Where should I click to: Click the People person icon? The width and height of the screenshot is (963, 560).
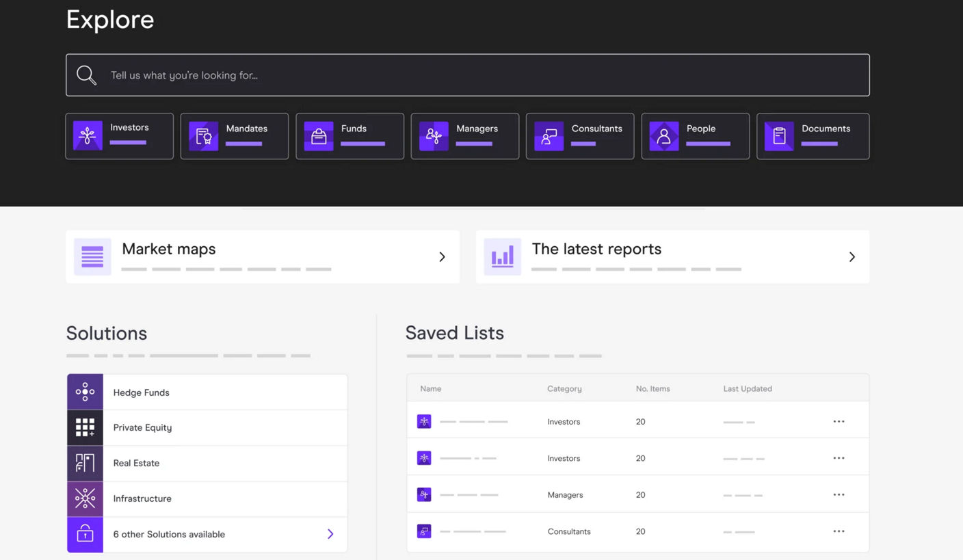664,136
